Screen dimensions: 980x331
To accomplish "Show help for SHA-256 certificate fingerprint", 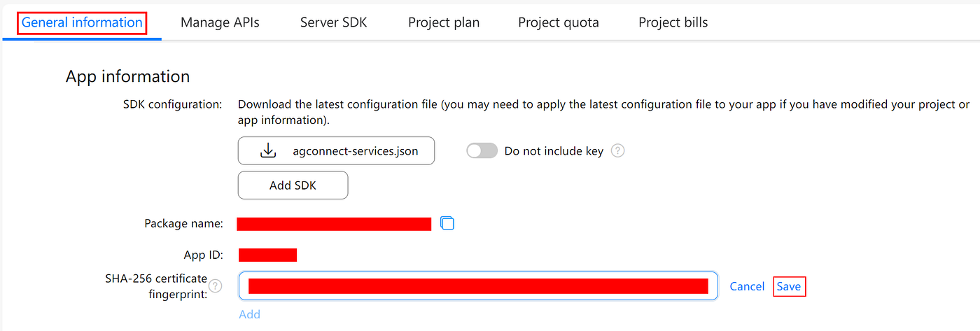I will click(216, 286).
